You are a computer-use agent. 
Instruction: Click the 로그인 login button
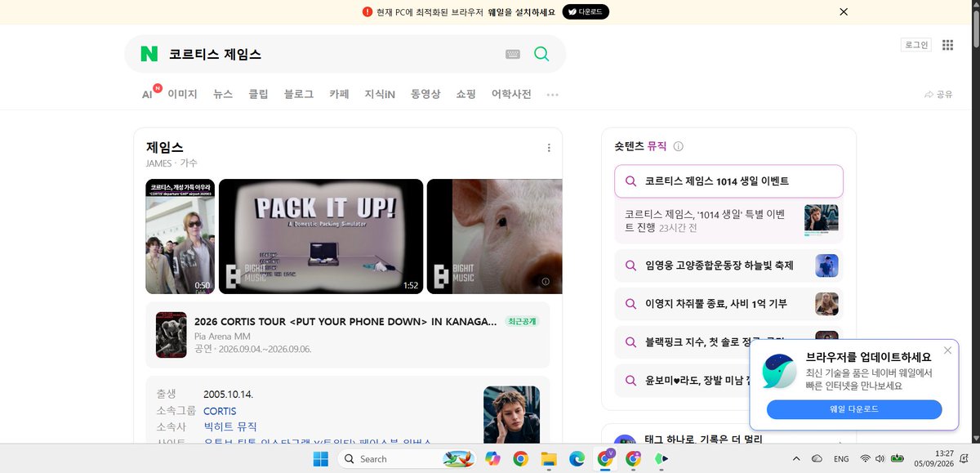(x=915, y=45)
